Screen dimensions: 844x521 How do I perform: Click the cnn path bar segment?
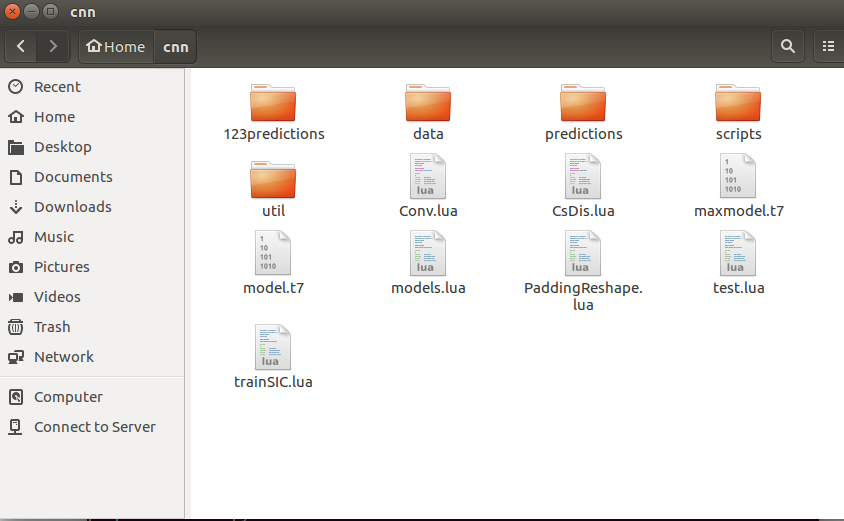click(175, 47)
